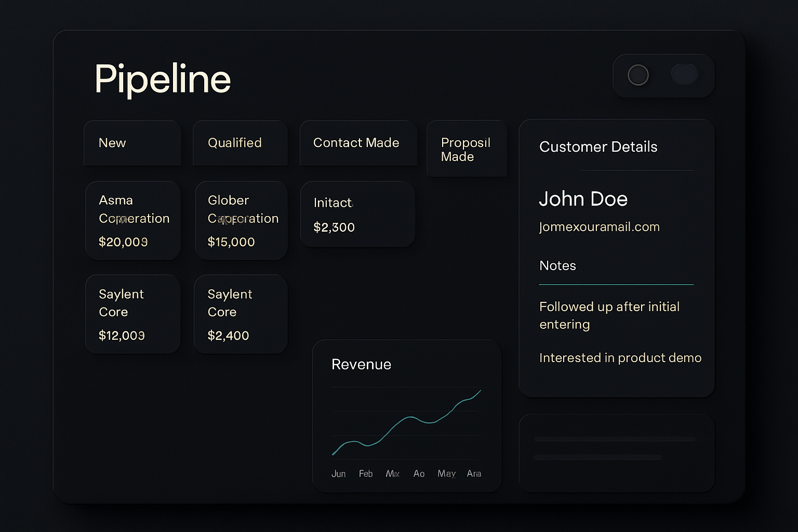Select the circular radio control beside the switch
This screenshot has width=798, height=532.
click(x=639, y=75)
